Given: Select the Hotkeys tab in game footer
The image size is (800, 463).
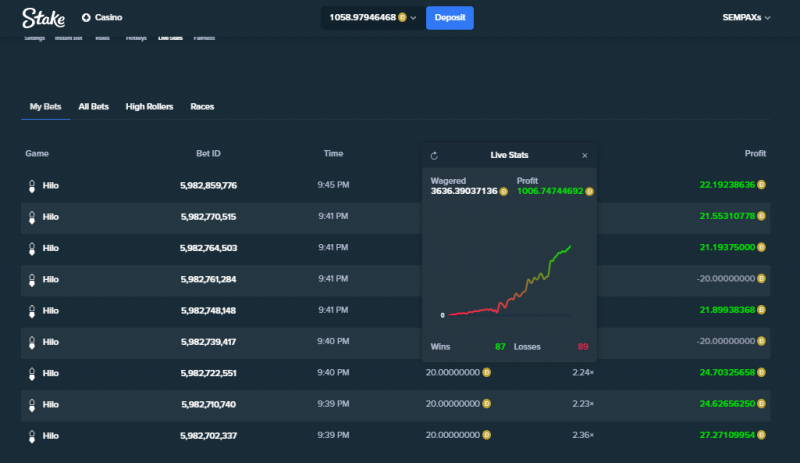Looking at the screenshot, I should pos(136,38).
